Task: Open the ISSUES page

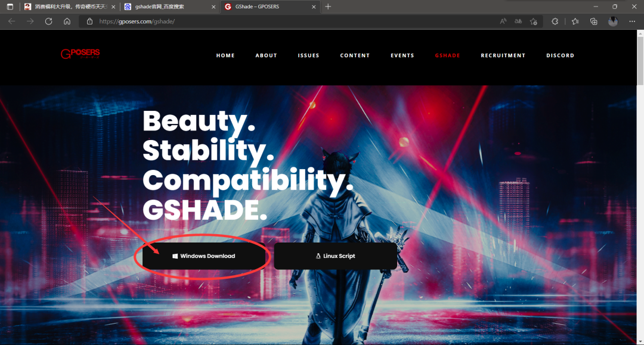Action: pos(308,55)
